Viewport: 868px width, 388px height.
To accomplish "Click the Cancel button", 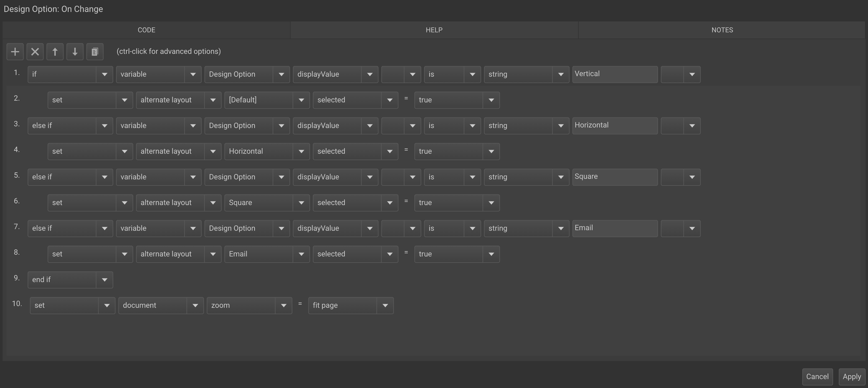I will (817, 377).
